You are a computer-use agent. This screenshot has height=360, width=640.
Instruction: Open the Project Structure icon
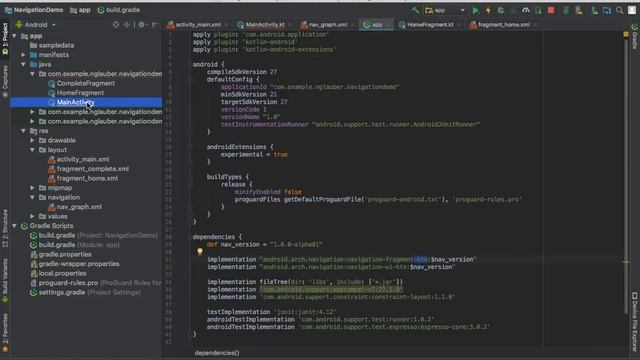point(607,10)
